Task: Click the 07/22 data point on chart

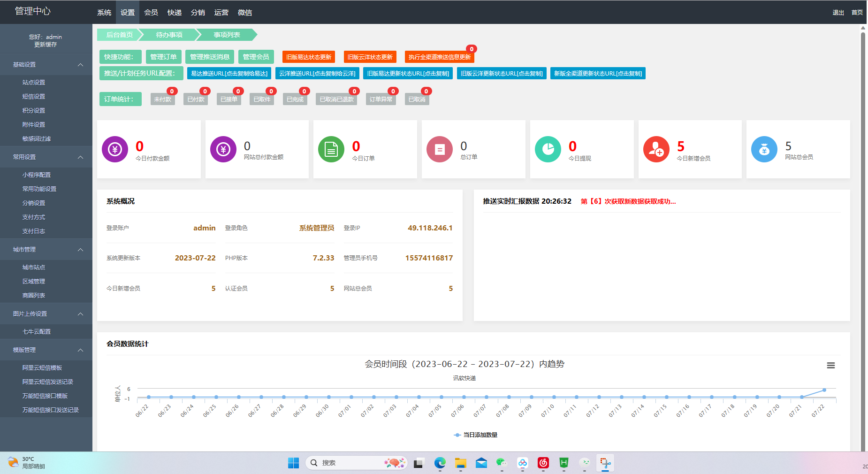Action: coord(824,390)
